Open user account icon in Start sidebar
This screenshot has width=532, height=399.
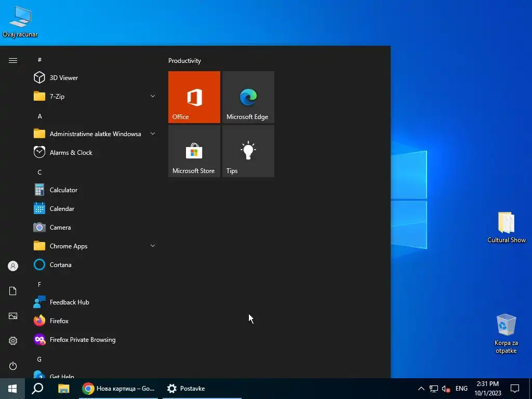(x=13, y=266)
